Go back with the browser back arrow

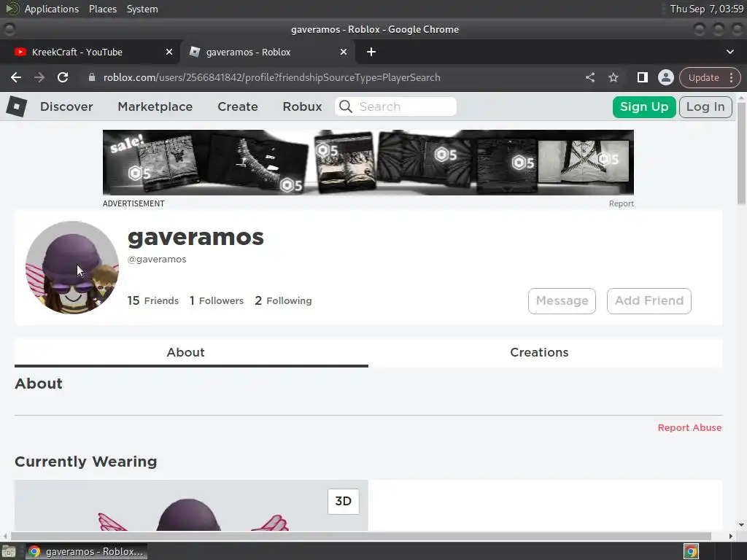(x=16, y=77)
